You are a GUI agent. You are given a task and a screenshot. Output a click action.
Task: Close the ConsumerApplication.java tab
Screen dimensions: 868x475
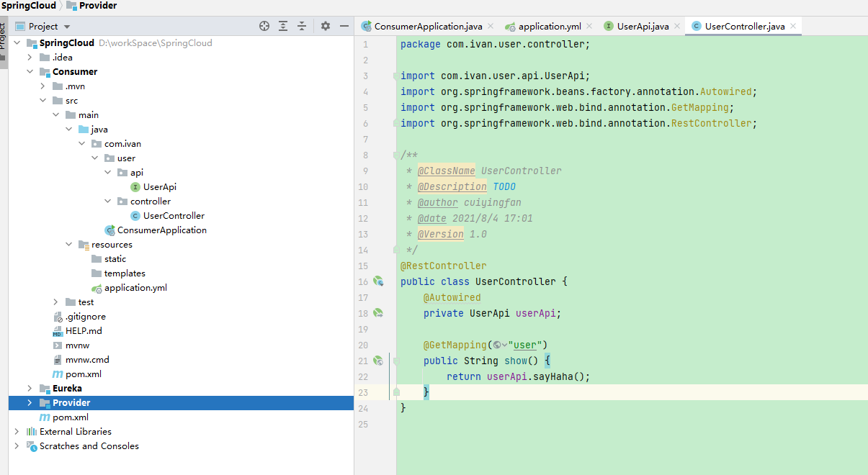coord(491,26)
